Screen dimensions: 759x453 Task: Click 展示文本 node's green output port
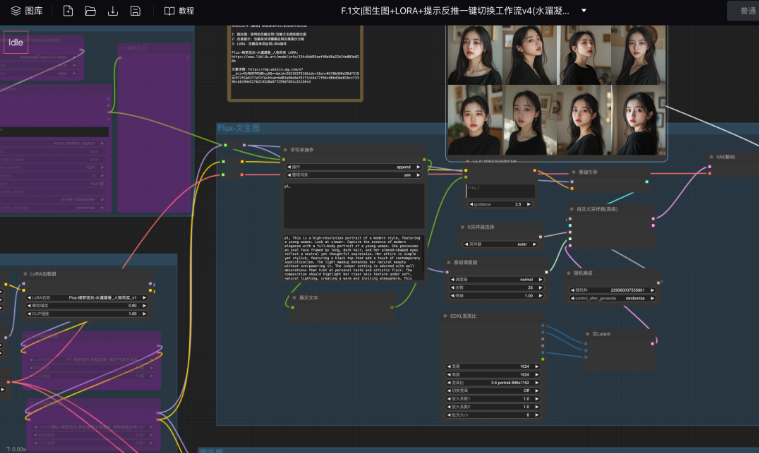click(x=392, y=307)
